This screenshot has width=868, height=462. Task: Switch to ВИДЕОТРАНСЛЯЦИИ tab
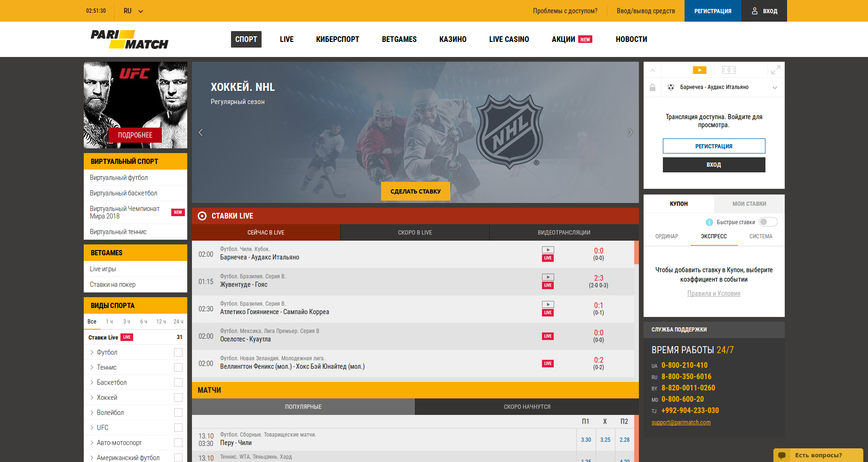pyautogui.click(x=564, y=233)
